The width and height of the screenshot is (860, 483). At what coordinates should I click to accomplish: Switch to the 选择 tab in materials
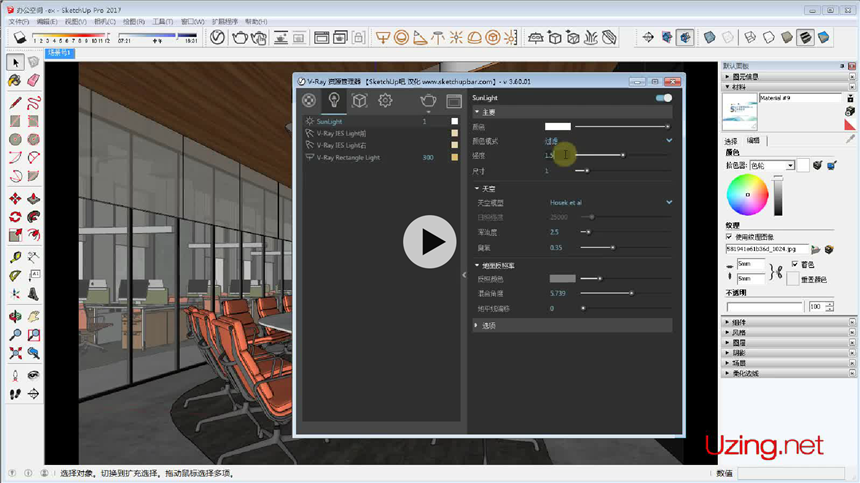click(731, 141)
